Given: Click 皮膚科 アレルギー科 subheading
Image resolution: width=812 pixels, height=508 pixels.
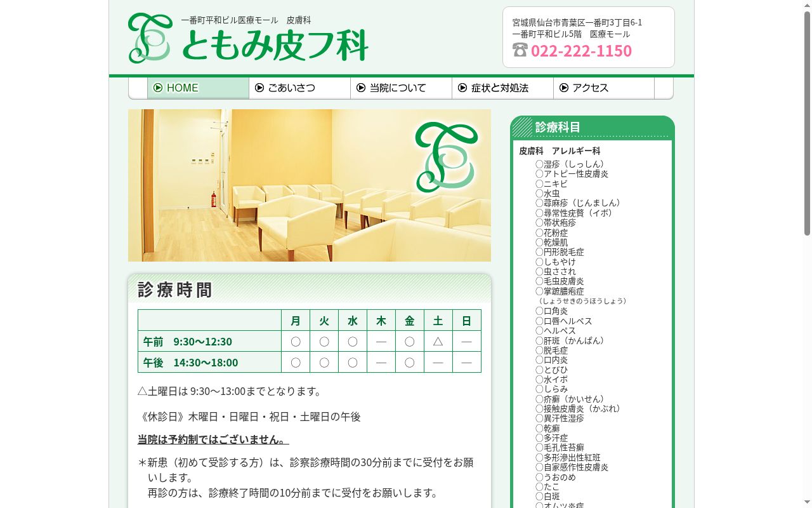Looking at the screenshot, I should tap(560, 151).
